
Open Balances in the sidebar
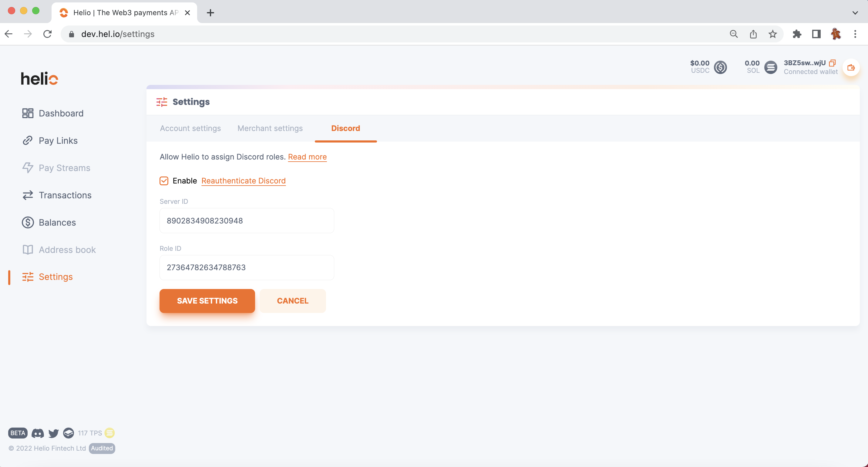[x=49, y=222]
